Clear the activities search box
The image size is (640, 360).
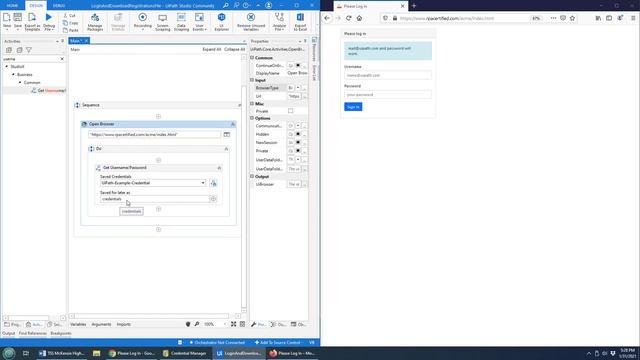62,59
